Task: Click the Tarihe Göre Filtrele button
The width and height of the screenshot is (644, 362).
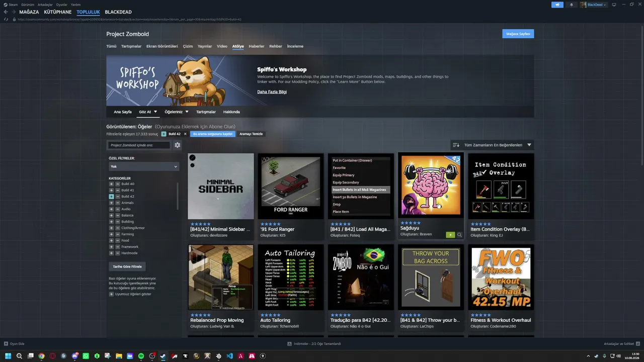Action: [127, 266]
